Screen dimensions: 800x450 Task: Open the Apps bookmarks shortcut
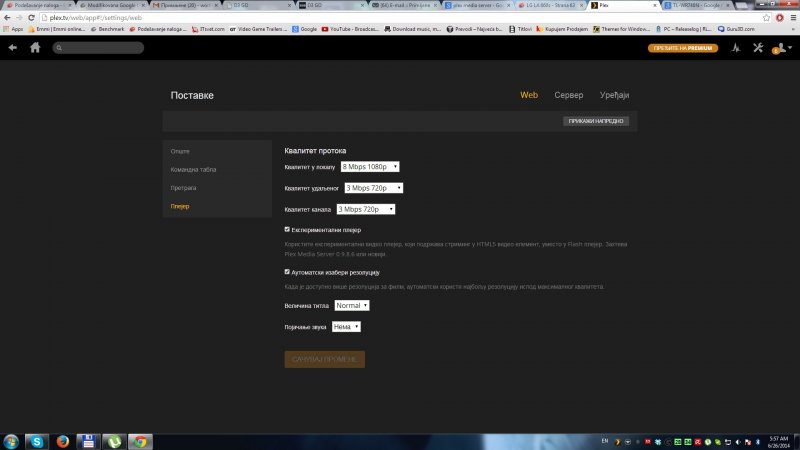tap(13, 29)
